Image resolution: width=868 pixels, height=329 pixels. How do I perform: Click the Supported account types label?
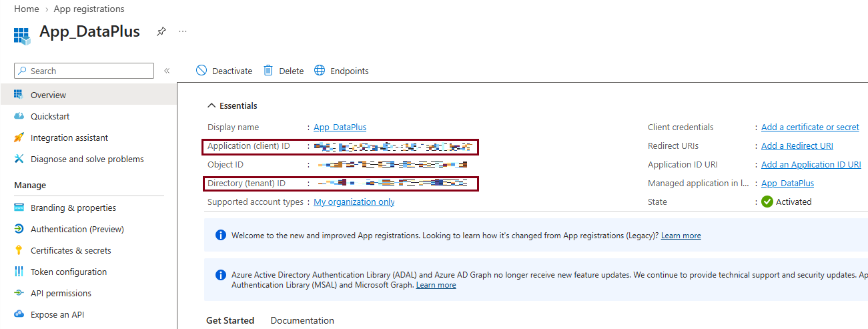(x=256, y=202)
